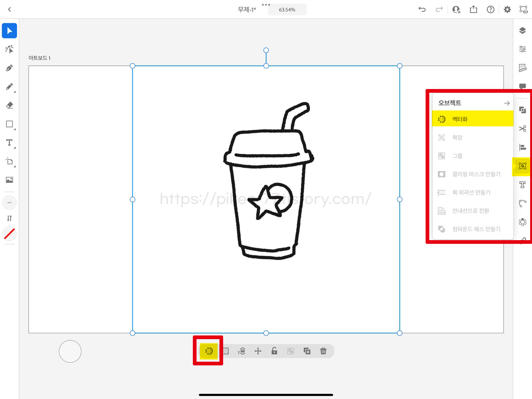The height and width of the screenshot is (399, 532).
Task: Select the Pen tool
Action: [x=10, y=68]
